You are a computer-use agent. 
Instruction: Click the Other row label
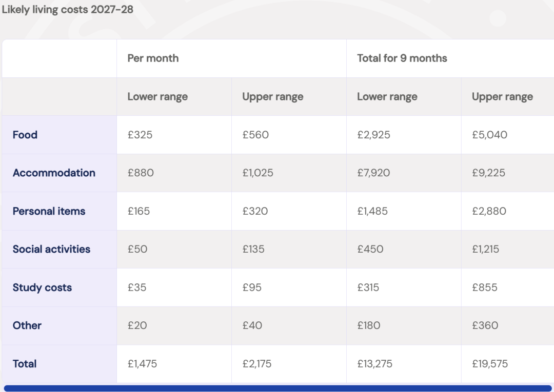[27, 325]
